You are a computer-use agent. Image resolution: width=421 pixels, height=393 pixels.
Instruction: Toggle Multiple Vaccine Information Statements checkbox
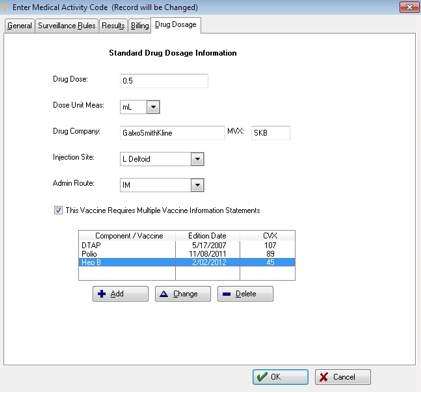tap(58, 210)
